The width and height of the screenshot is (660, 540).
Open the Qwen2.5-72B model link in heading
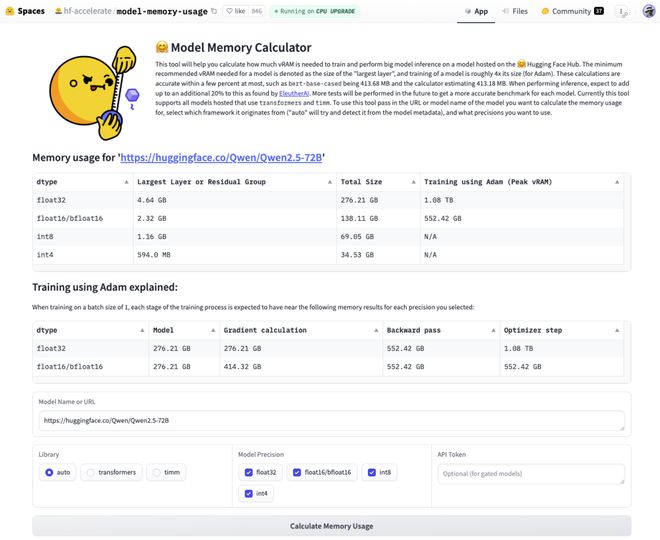coord(223,157)
